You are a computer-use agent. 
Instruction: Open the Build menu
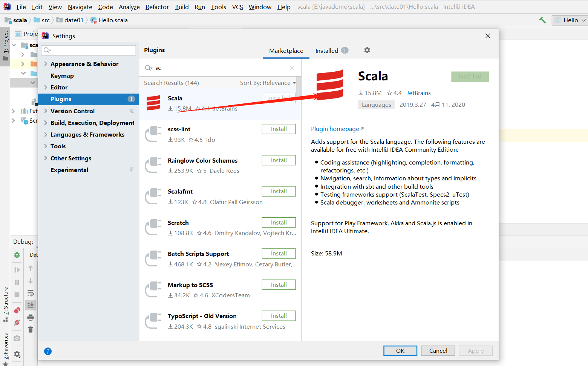[182, 7]
